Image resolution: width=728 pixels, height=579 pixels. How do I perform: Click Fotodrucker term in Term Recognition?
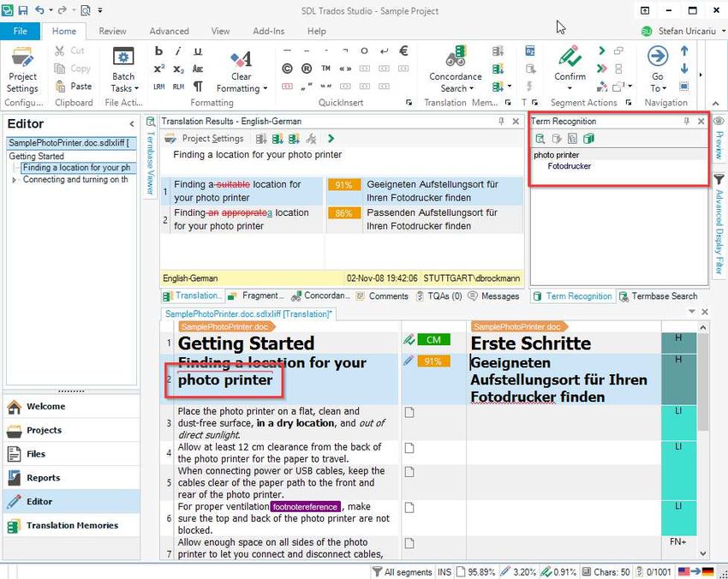(570, 166)
